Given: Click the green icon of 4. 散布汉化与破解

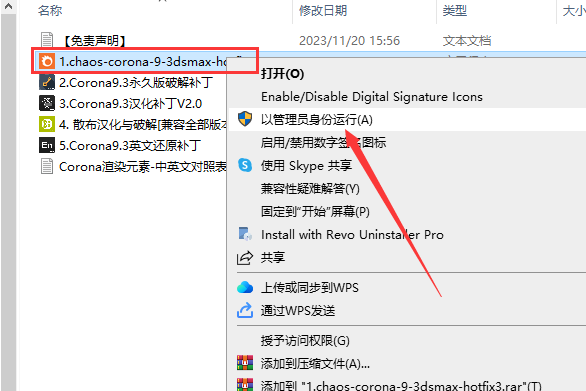Looking at the screenshot, I should [47, 124].
